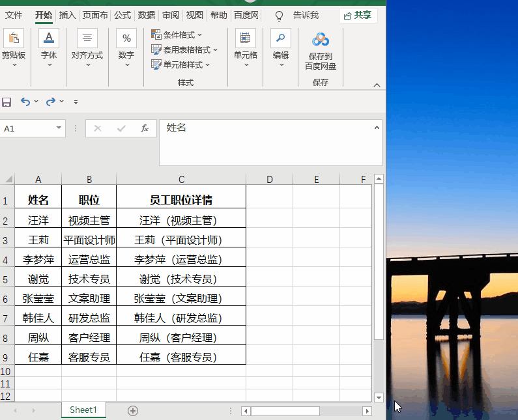Expand the Redo history dropdown arrow
This screenshot has width=518, height=420.
tap(61, 102)
